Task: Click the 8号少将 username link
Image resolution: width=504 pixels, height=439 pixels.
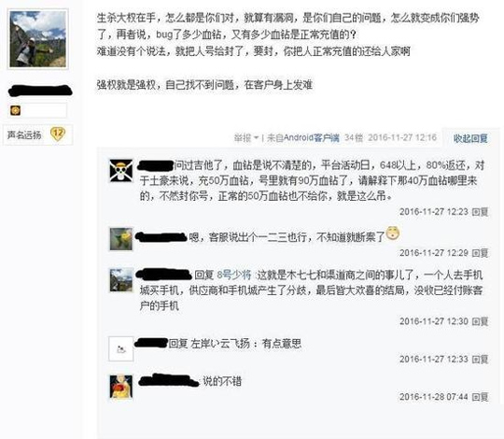Action: click(x=234, y=275)
